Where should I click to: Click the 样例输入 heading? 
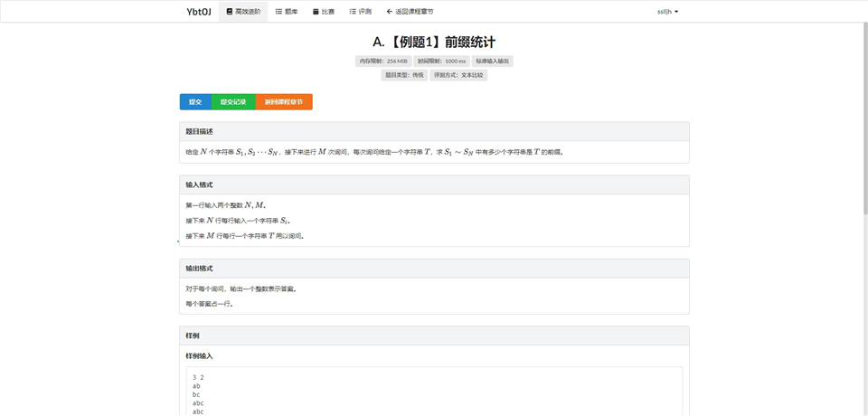pyautogui.click(x=199, y=356)
